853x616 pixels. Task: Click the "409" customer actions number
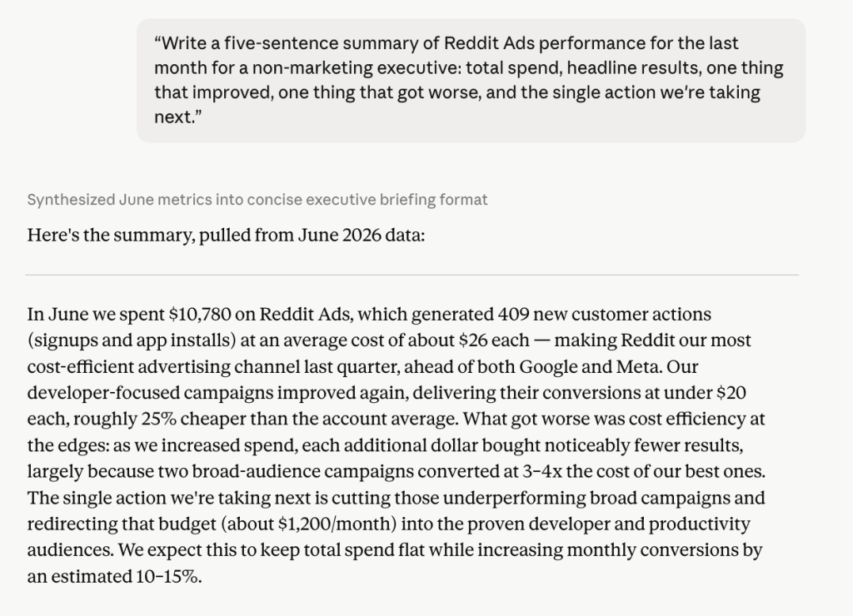click(512, 315)
